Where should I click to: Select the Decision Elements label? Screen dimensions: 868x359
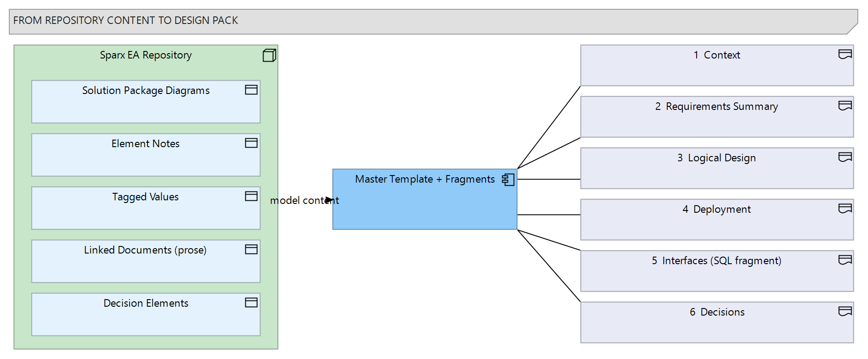coord(146,303)
